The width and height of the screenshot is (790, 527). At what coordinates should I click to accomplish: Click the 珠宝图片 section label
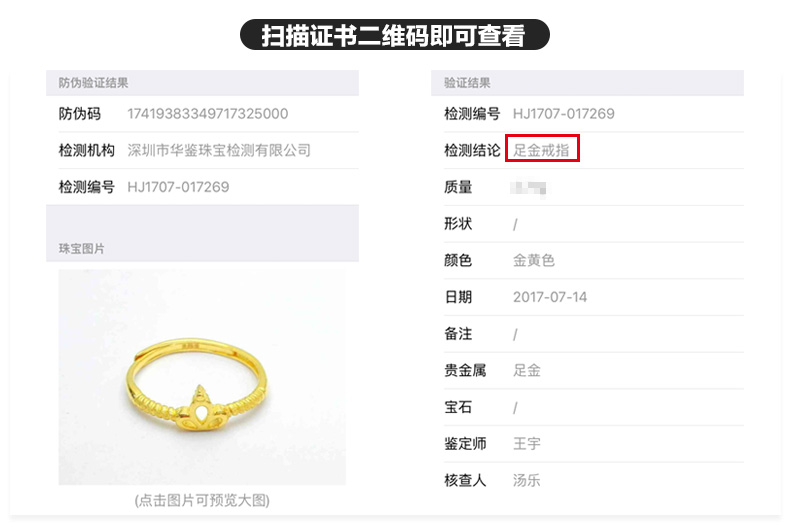click(82, 248)
